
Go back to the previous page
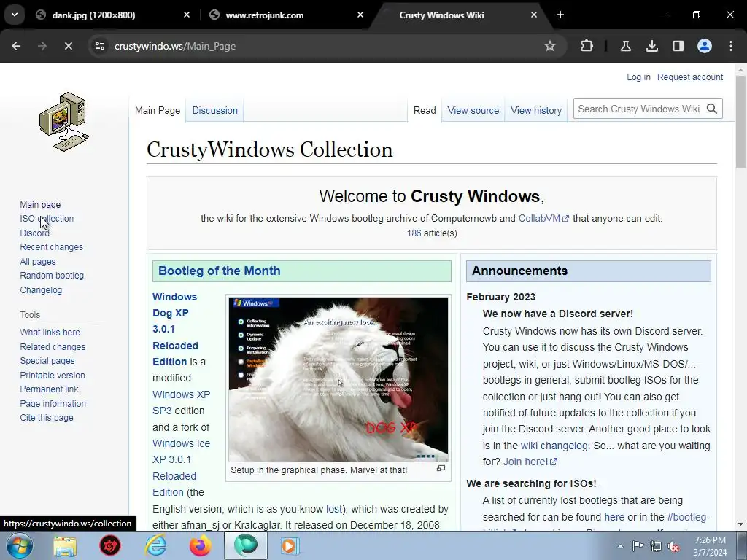16,46
